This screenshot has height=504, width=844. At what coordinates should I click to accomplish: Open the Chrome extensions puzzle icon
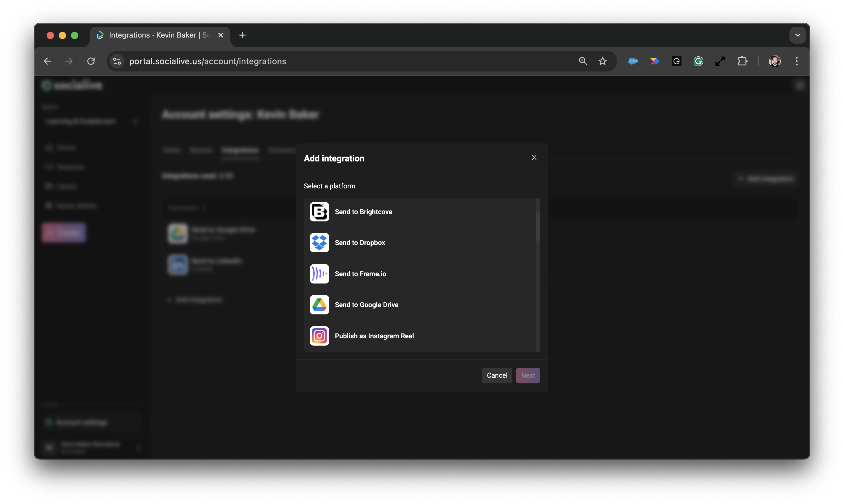[742, 61]
